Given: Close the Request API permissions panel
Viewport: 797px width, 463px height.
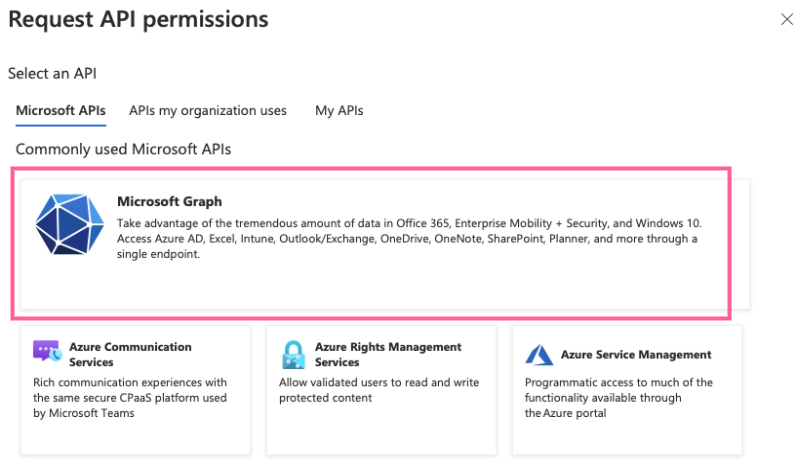Looking at the screenshot, I should [783, 19].
